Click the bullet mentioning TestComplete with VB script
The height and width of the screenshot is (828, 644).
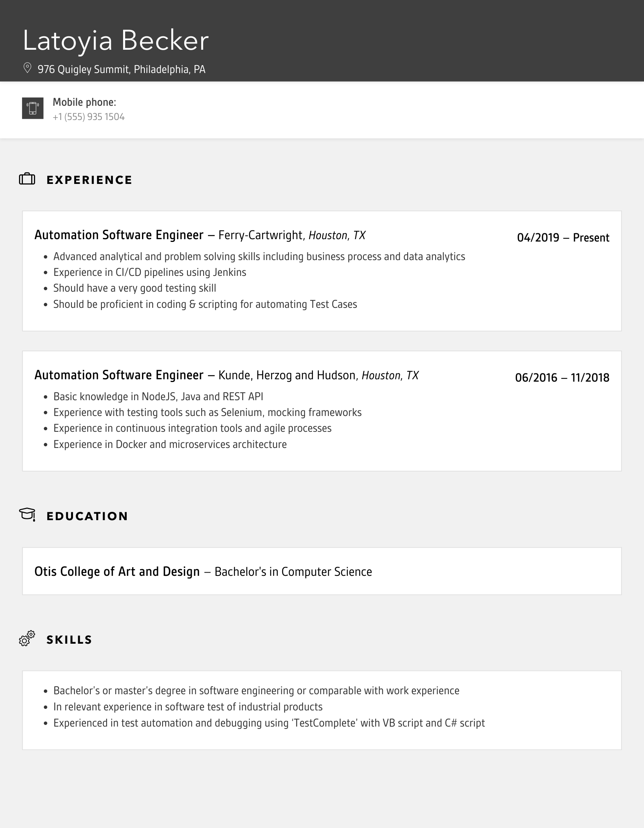(269, 723)
